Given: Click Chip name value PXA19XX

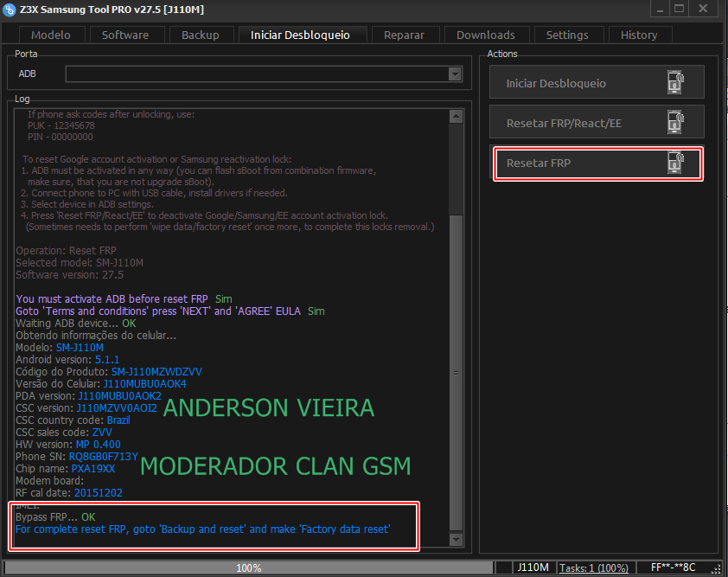Looking at the screenshot, I should point(93,468).
